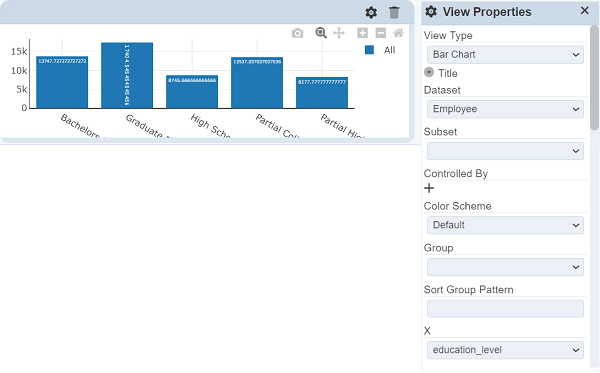The height and width of the screenshot is (373, 600).
Task: Collapse the Title section toggle
Action: (x=429, y=72)
